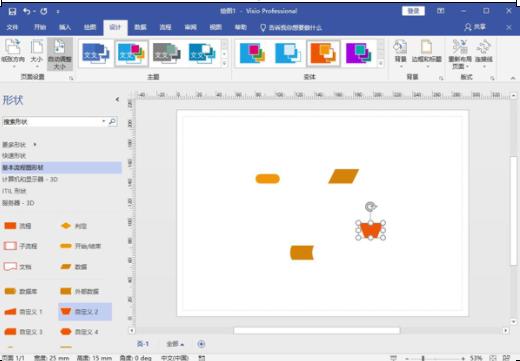Choose the orange variant swatch

click(x=323, y=53)
